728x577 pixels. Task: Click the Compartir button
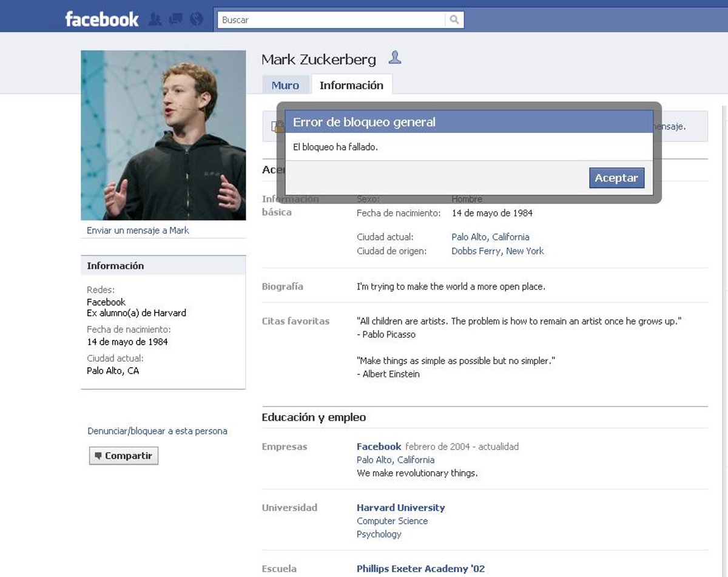[x=124, y=456]
